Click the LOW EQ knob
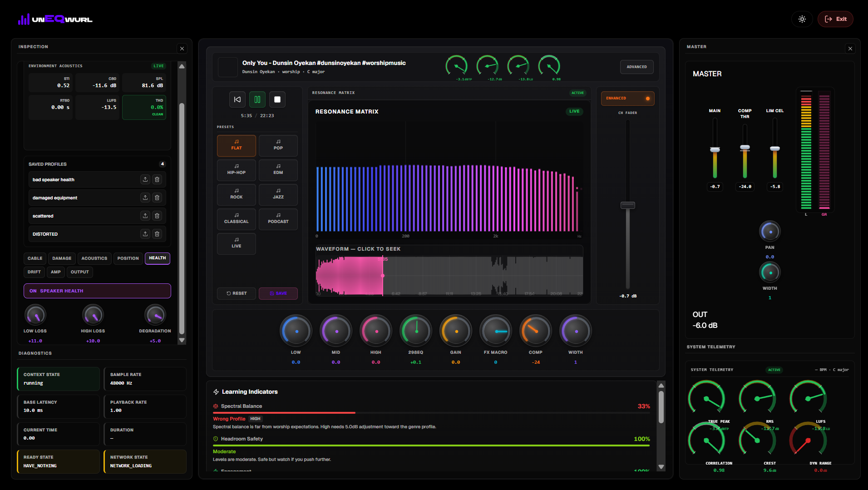 (x=296, y=331)
